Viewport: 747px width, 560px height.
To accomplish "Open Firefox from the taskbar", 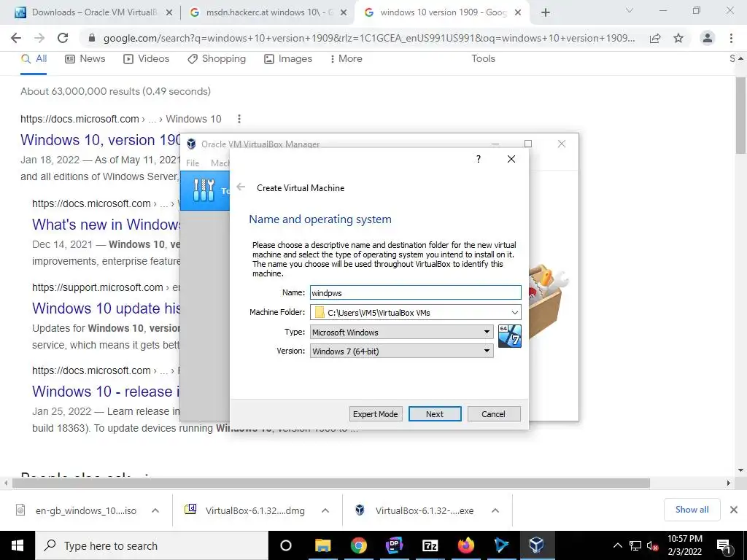I will tap(466, 545).
